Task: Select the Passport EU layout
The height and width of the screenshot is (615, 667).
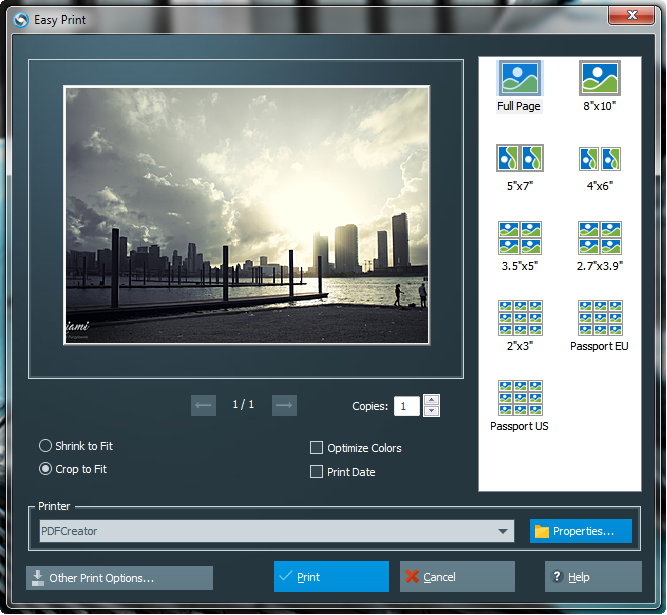Action: point(599,318)
